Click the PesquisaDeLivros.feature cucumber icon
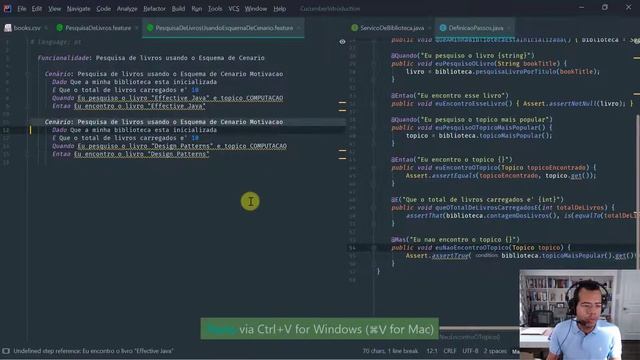Viewport: 640px width, 360px height. pyautogui.click(x=60, y=28)
